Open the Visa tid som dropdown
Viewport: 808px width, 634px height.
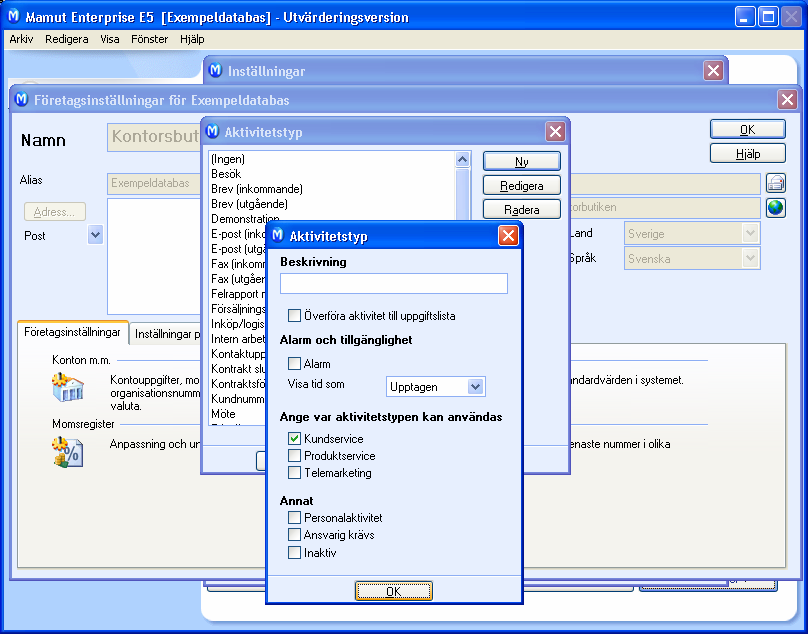(x=476, y=387)
